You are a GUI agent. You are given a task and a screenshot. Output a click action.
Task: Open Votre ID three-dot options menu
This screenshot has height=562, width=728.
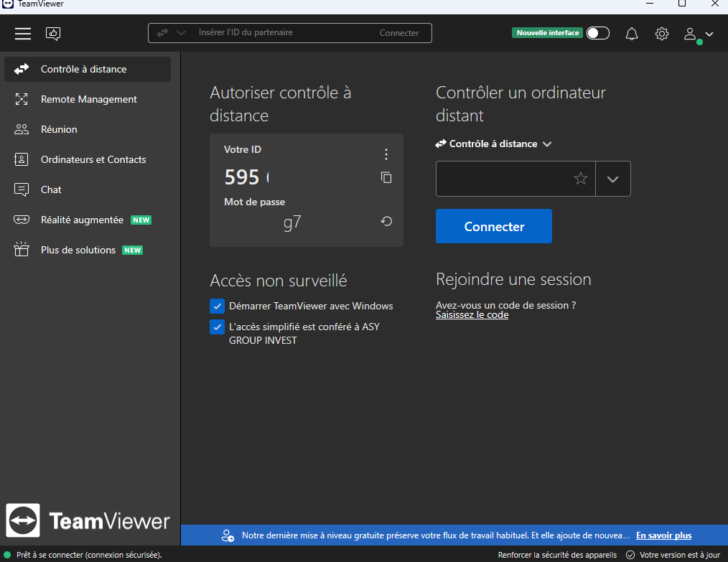[386, 154]
